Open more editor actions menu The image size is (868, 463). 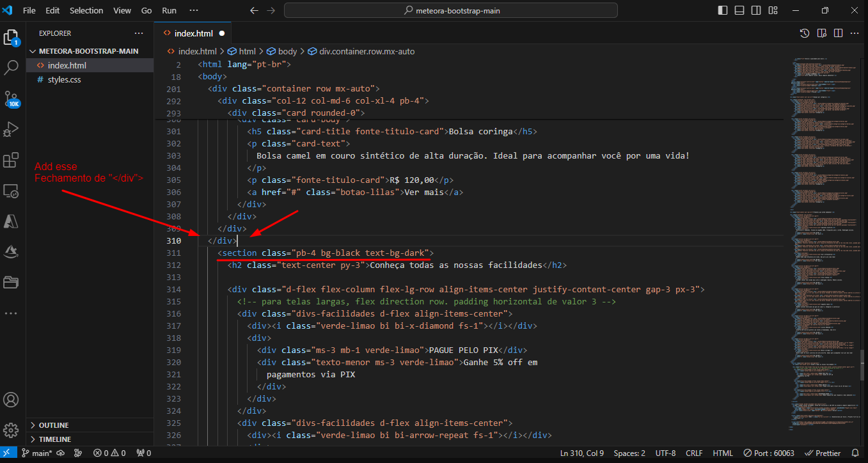(854, 33)
